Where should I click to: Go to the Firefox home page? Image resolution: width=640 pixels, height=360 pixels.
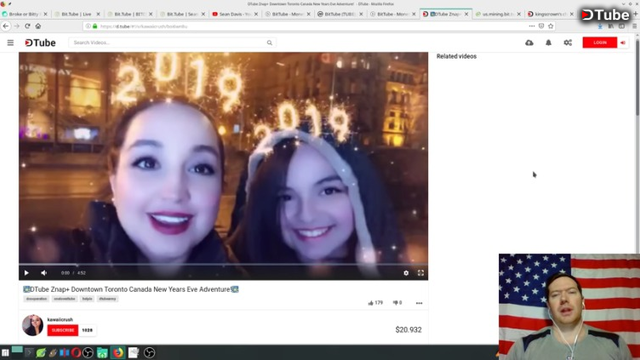[38, 26]
